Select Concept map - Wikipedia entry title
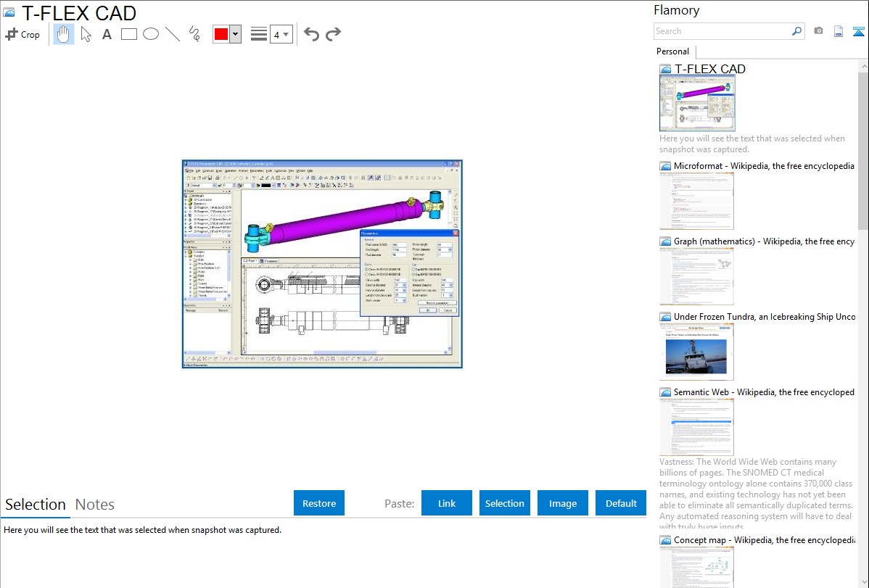The image size is (869, 588). click(x=764, y=539)
